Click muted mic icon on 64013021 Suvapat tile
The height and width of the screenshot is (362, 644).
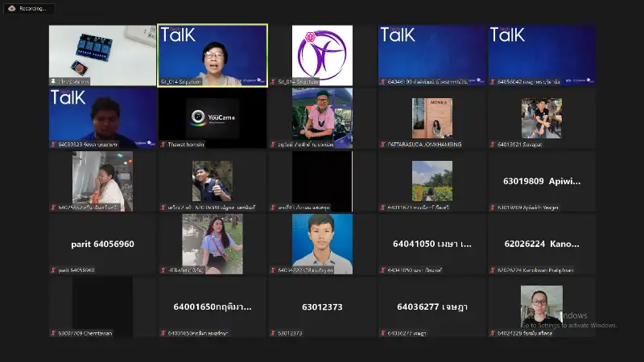(493, 144)
